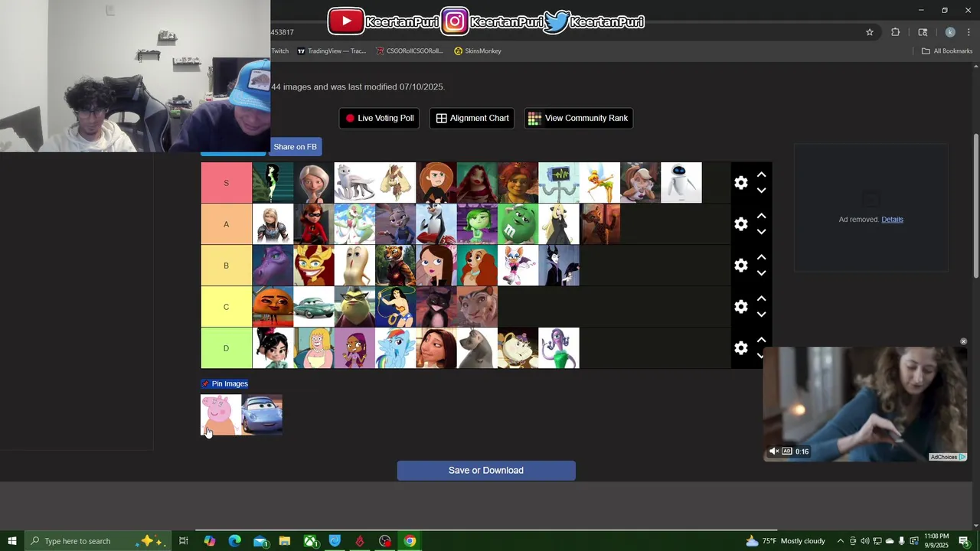The image size is (980, 551).
Task: Select Maleficent image in B tier
Action: coord(559,266)
